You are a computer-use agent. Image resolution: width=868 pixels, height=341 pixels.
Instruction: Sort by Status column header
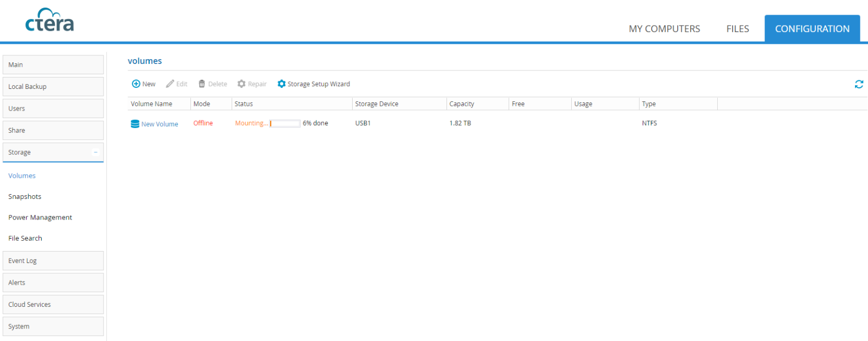pyautogui.click(x=292, y=104)
